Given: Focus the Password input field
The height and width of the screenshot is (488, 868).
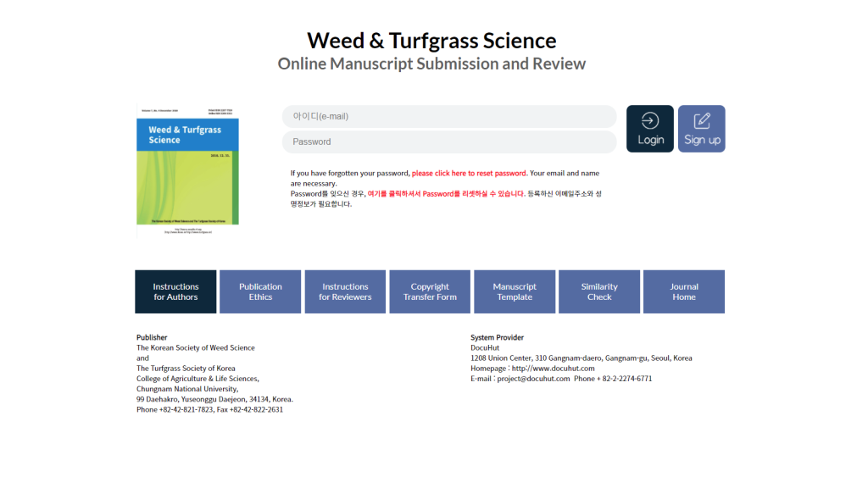Looking at the screenshot, I should (449, 141).
